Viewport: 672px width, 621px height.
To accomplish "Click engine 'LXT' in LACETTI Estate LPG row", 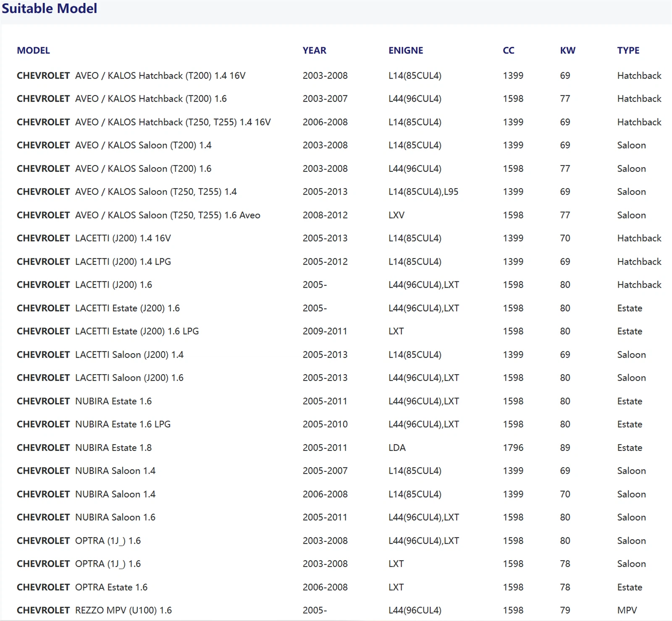I will tap(396, 331).
